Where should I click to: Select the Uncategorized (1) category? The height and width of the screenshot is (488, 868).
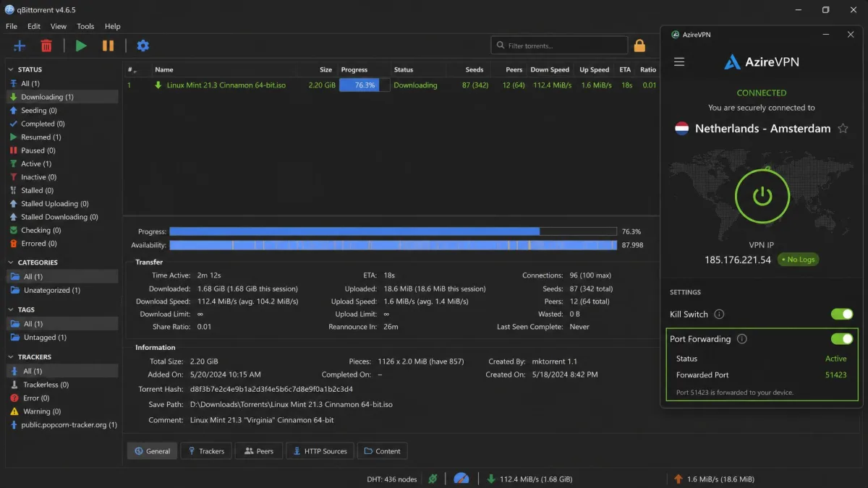62,290
